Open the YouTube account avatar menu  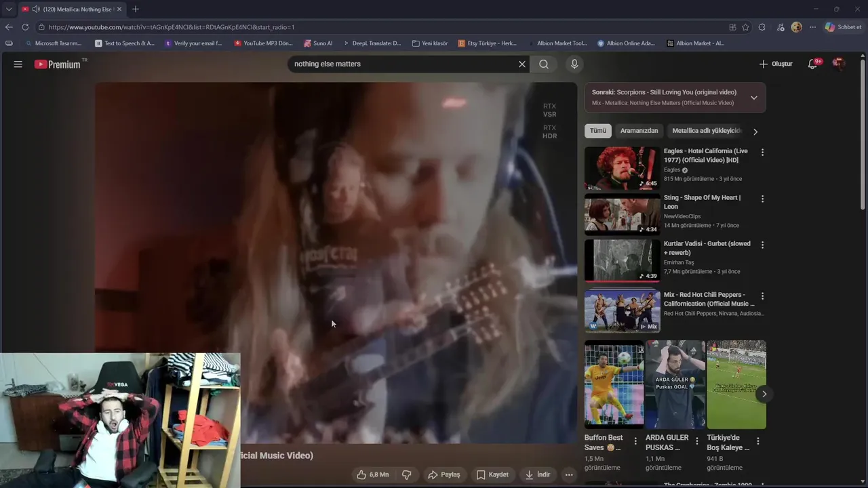[x=838, y=64]
